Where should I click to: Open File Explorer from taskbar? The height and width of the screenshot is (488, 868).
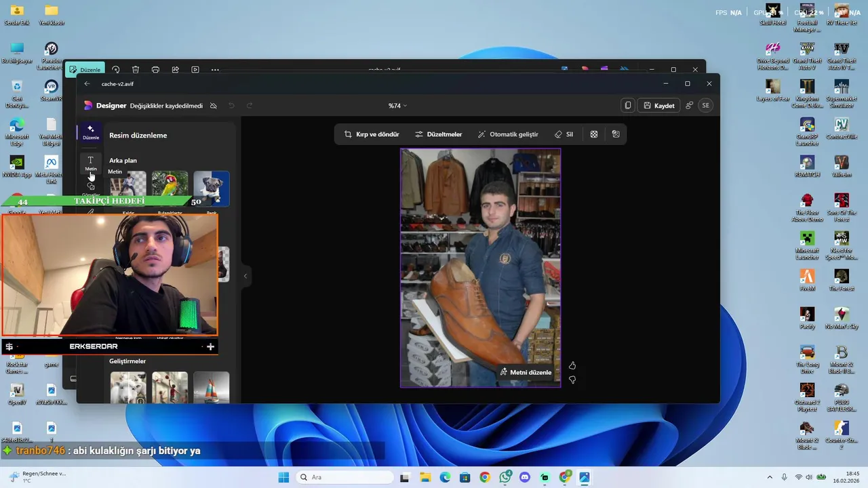click(x=425, y=477)
